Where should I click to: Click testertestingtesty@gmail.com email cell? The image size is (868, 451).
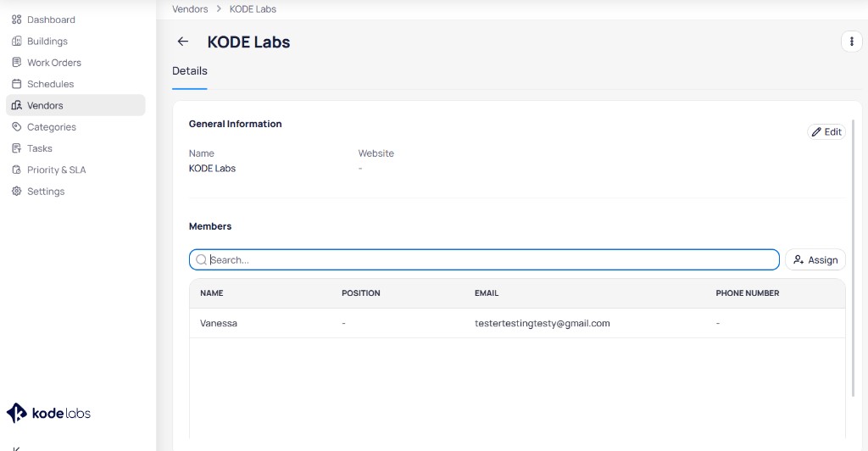point(542,323)
